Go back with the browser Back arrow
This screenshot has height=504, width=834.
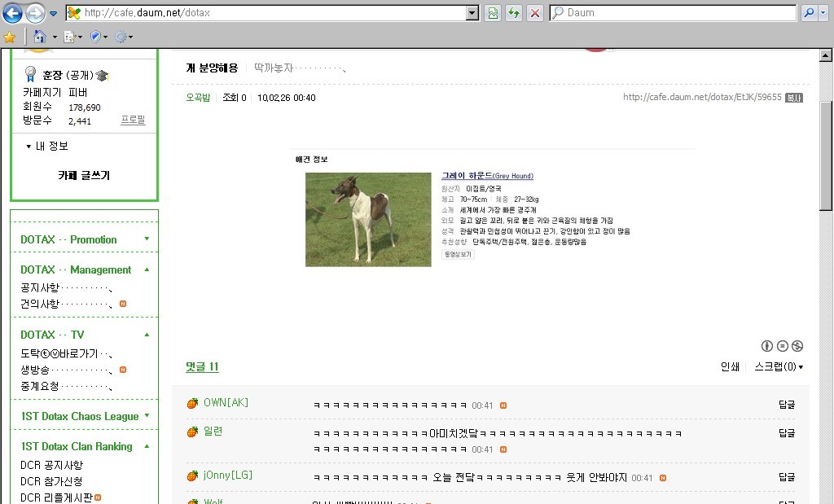point(12,13)
